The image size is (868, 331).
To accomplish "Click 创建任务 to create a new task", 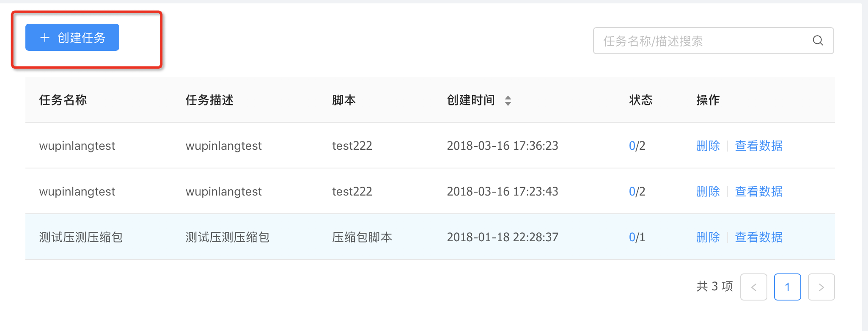I will point(71,37).
